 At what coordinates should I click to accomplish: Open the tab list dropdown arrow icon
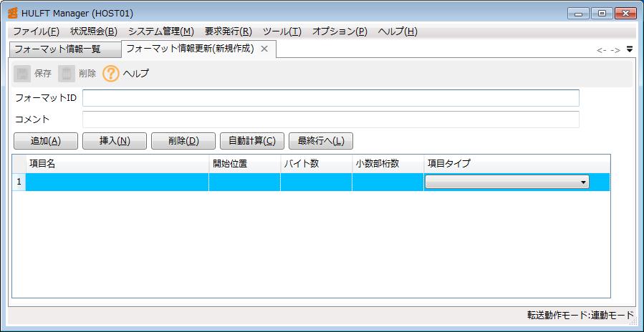point(630,49)
